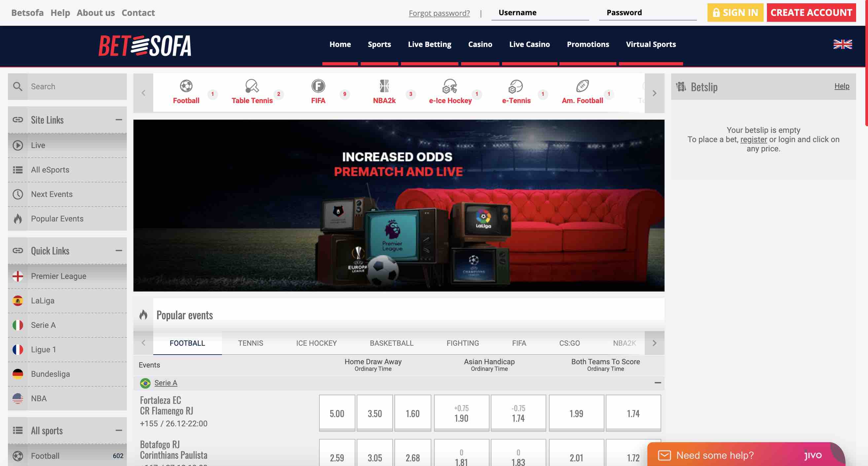Open Table Tennis icon in carousel
The height and width of the screenshot is (466, 868).
tap(252, 86)
